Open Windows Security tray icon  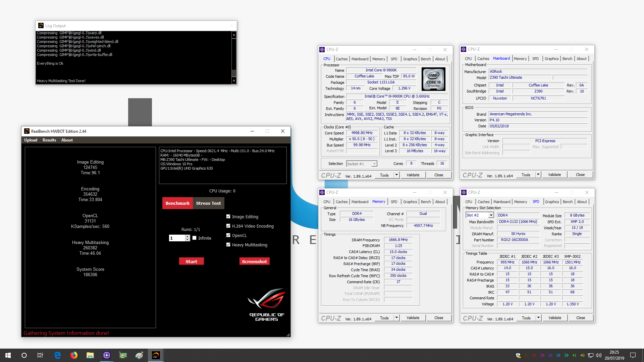(x=518, y=355)
